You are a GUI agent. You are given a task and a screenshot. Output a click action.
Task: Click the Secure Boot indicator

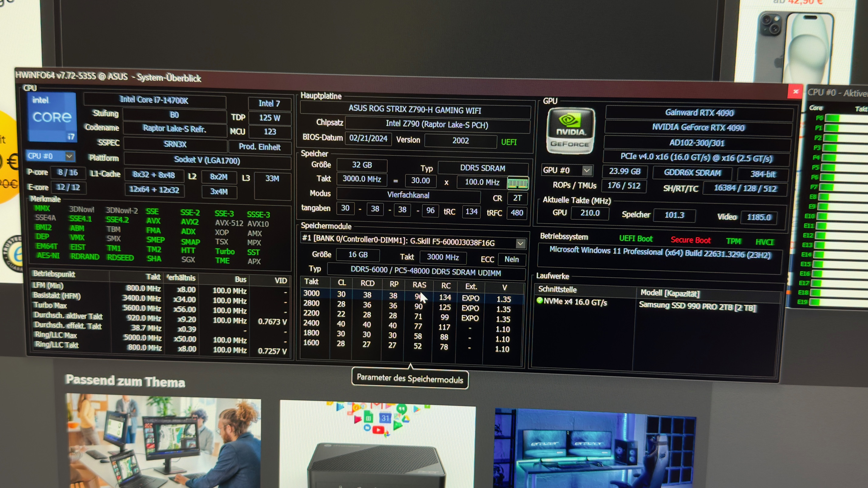[691, 240]
